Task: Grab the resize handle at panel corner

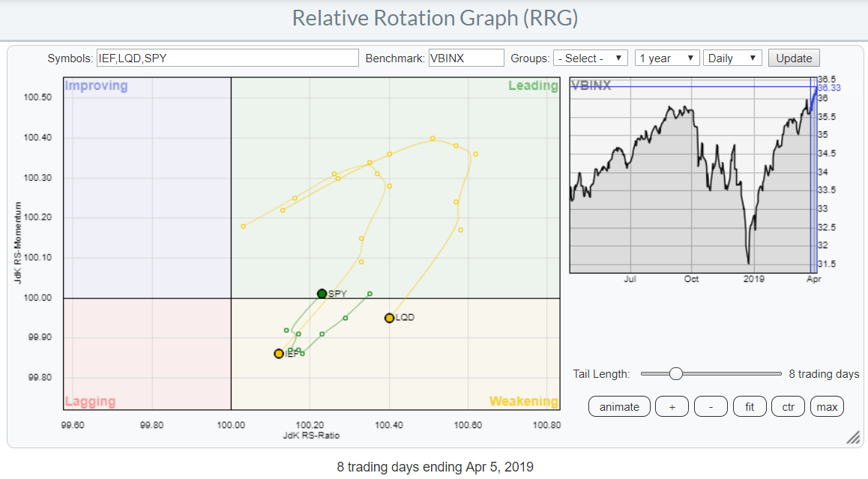Action: click(x=853, y=438)
